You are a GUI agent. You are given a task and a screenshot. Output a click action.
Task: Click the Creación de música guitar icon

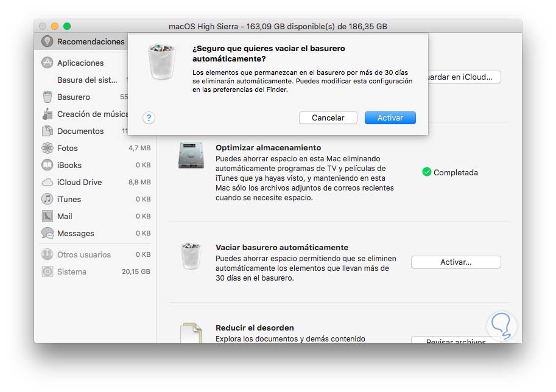(47, 114)
